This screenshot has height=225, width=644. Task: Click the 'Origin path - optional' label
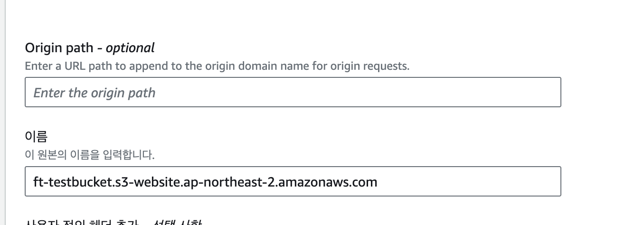[90, 48]
